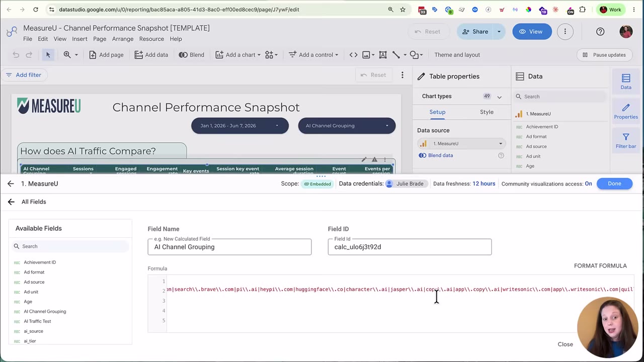
Task: Open the 1. MeasureU data source dropdown
Action: 461,144
